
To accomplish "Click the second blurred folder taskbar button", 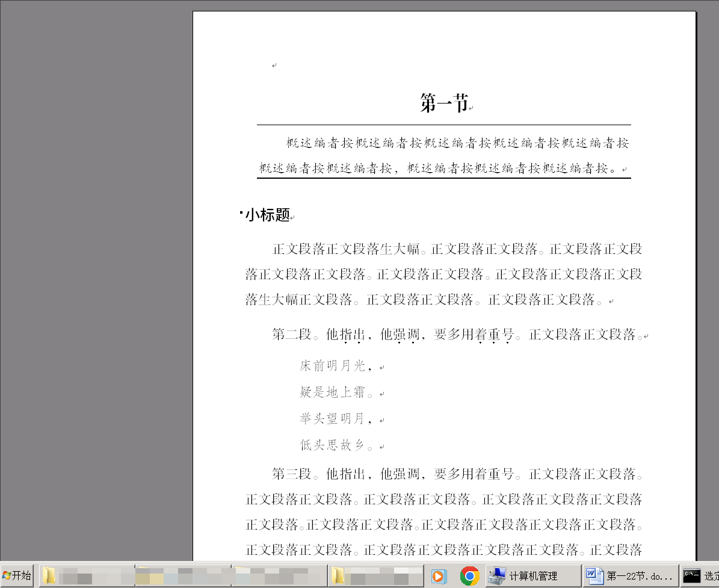I will [x=183, y=576].
